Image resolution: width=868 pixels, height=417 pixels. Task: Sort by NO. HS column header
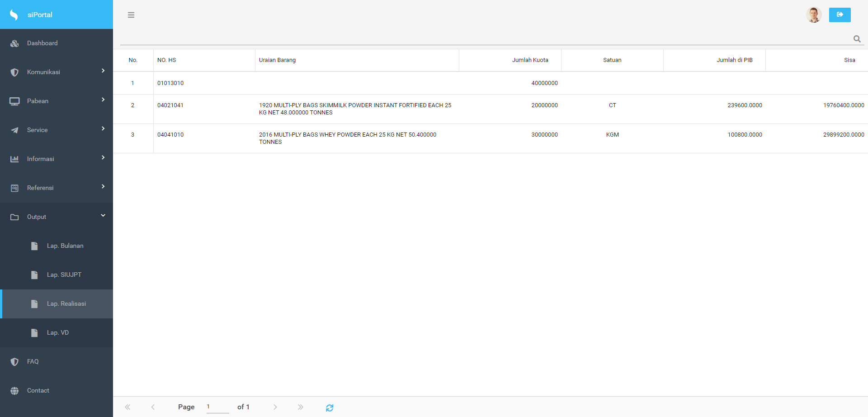click(x=204, y=60)
